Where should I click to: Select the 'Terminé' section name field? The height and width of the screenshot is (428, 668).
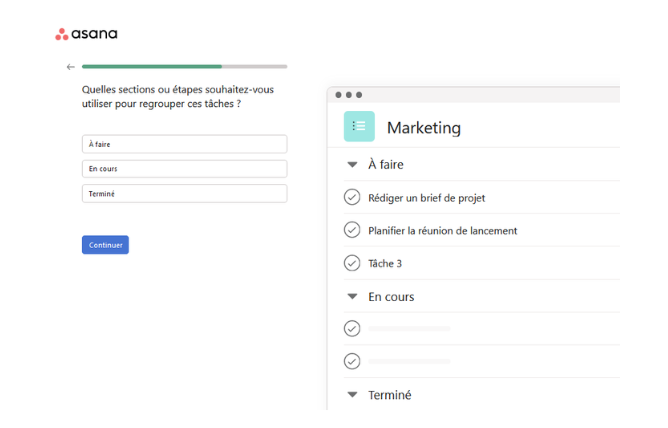184,193
